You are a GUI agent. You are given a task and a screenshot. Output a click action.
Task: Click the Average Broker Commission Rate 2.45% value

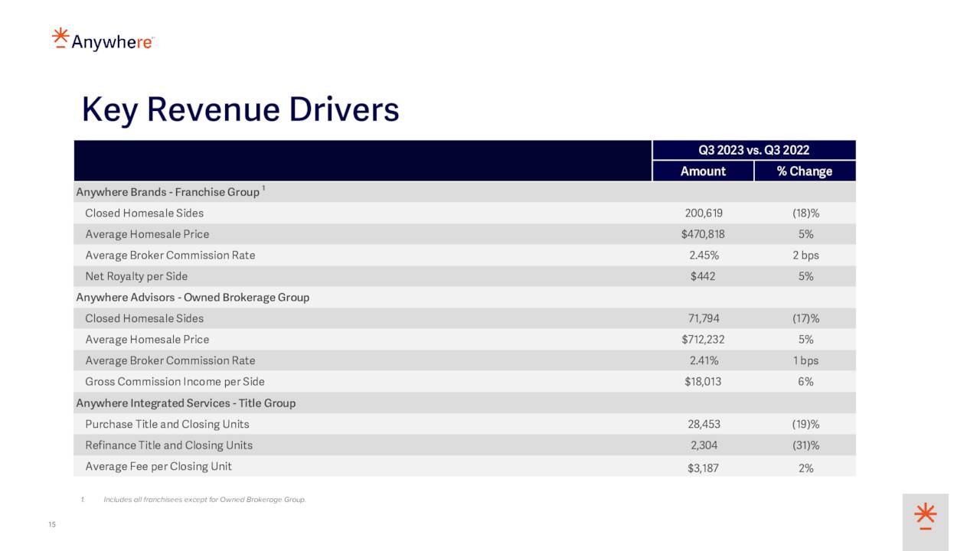click(702, 255)
